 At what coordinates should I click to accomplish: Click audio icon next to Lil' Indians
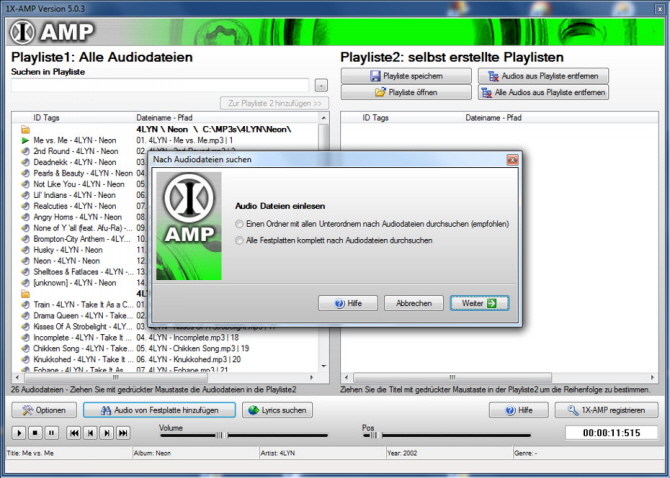click(26, 195)
